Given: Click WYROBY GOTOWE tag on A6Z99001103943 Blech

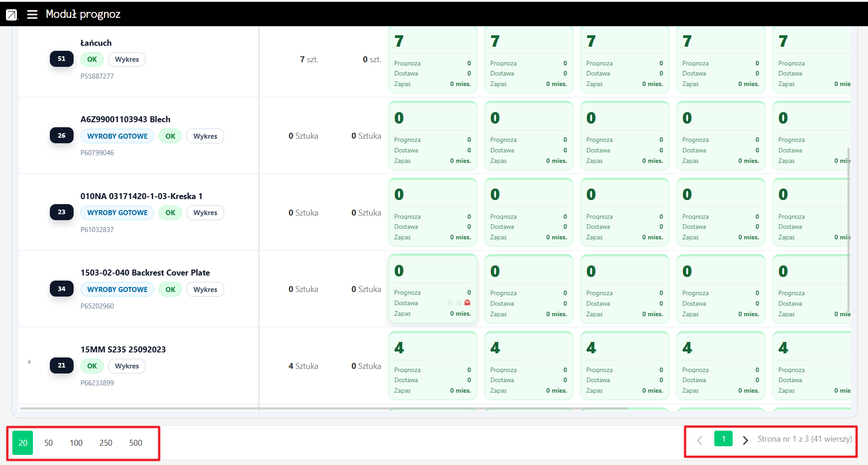Looking at the screenshot, I should (x=117, y=136).
